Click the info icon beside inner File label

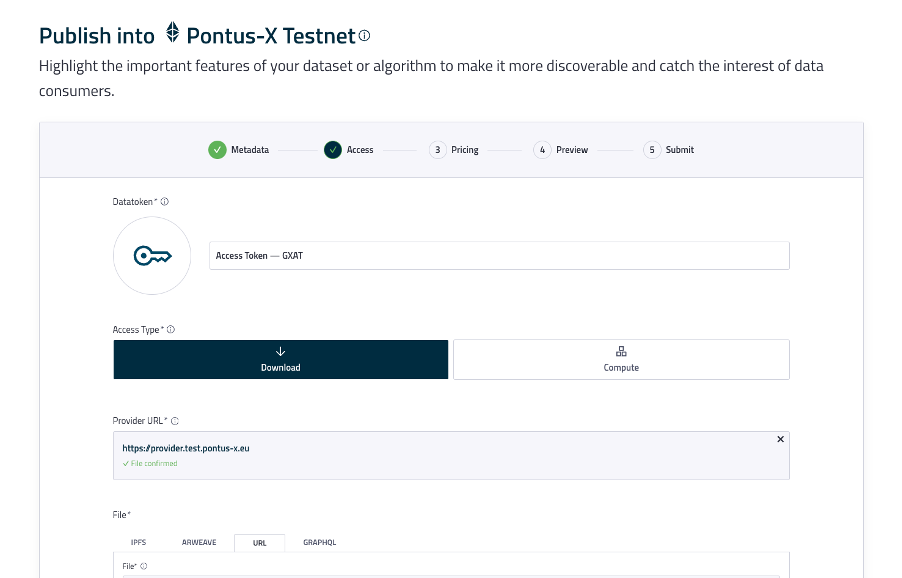pos(144,566)
